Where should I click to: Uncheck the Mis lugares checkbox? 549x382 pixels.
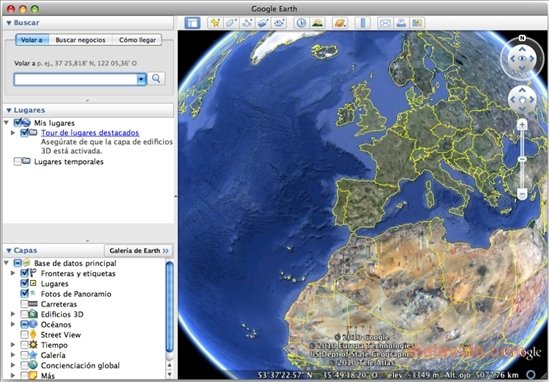pos(18,123)
